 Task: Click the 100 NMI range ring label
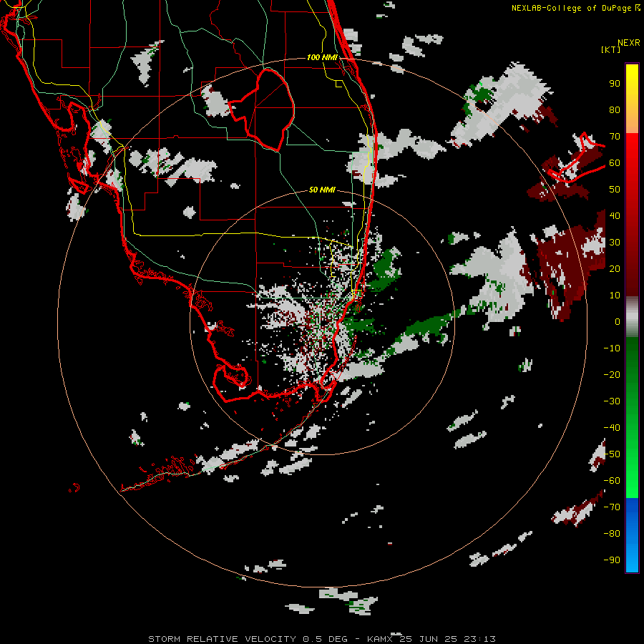point(322,57)
